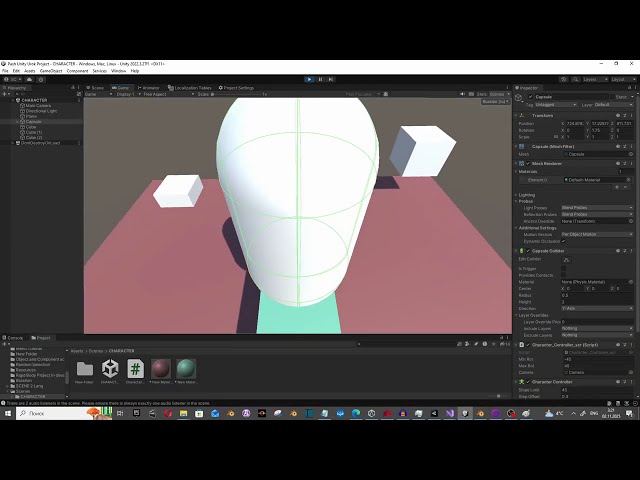Click the Edit Collider button
Viewport: 640px width, 480px height.
coord(567,260)
